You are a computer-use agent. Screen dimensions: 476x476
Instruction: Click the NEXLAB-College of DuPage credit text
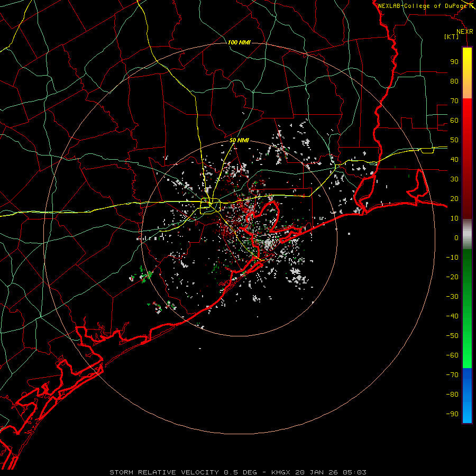(x=423, y=6)
